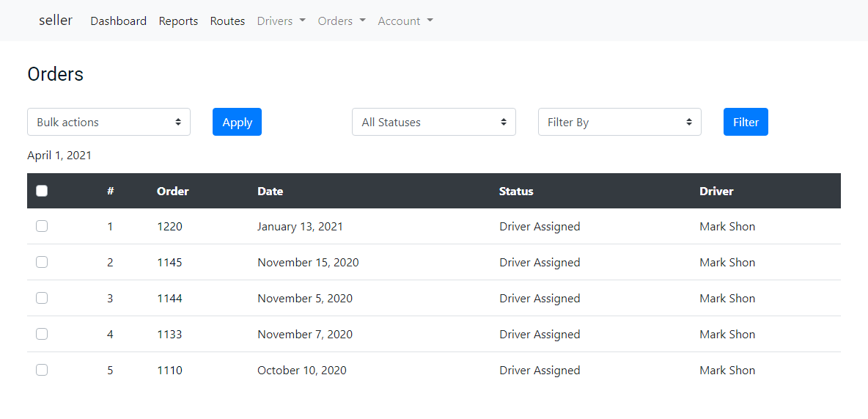Viewport: 868px width, 419px height.
Task: Open the Filter By dropdown
Action: (x=619, y=123)
